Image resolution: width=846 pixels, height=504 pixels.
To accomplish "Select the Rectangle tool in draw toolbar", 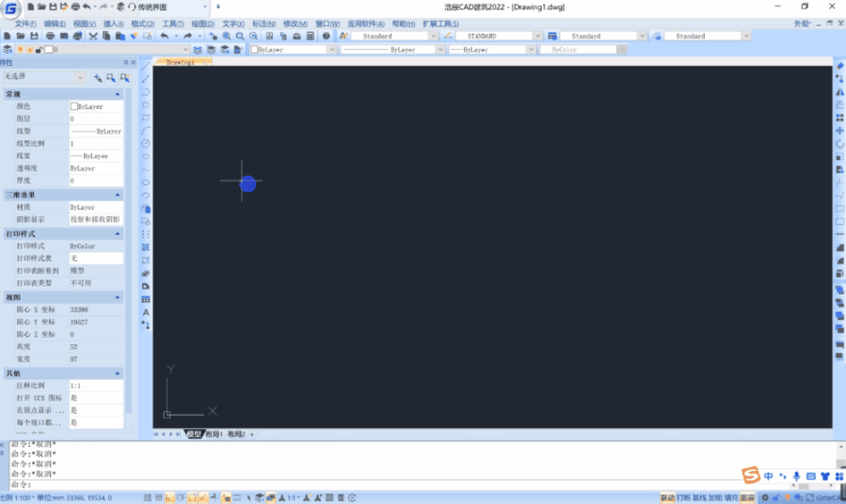I will [146, 118].
